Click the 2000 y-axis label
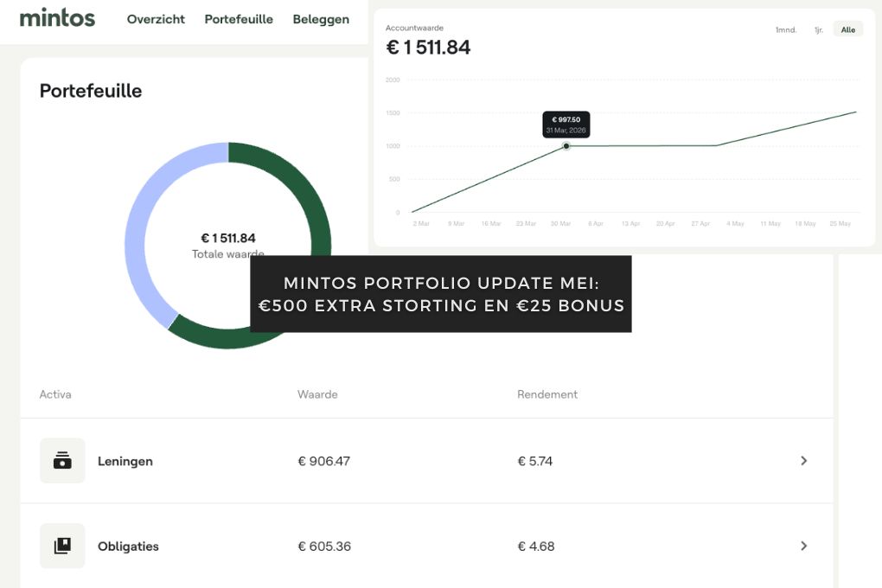The width and height of the screenshot is (882, 588). click(393, 80)
